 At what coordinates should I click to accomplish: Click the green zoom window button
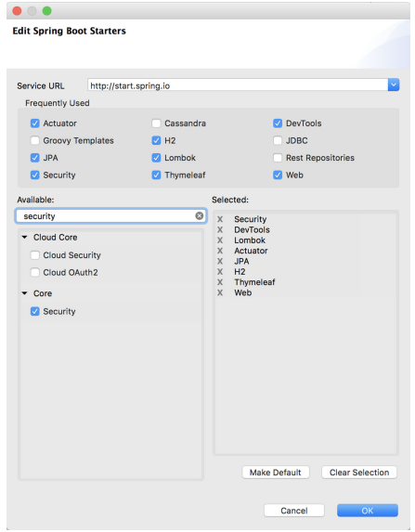pyautogui.click(x=46, y=11)
